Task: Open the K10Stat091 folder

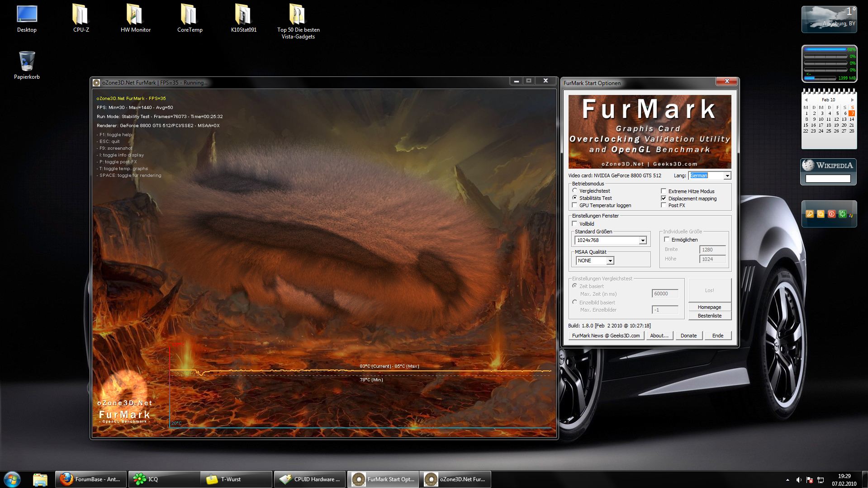Action: click(243, 18)
